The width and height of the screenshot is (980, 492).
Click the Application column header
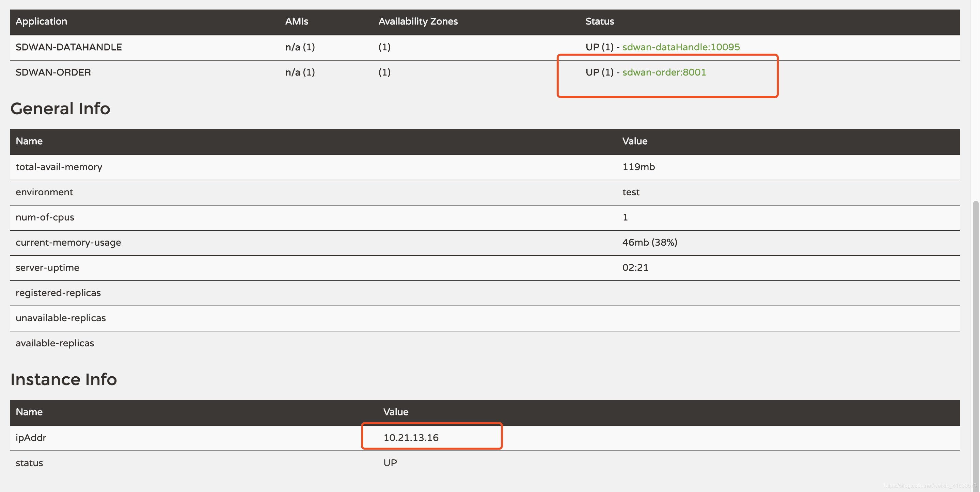pos(41,21)
